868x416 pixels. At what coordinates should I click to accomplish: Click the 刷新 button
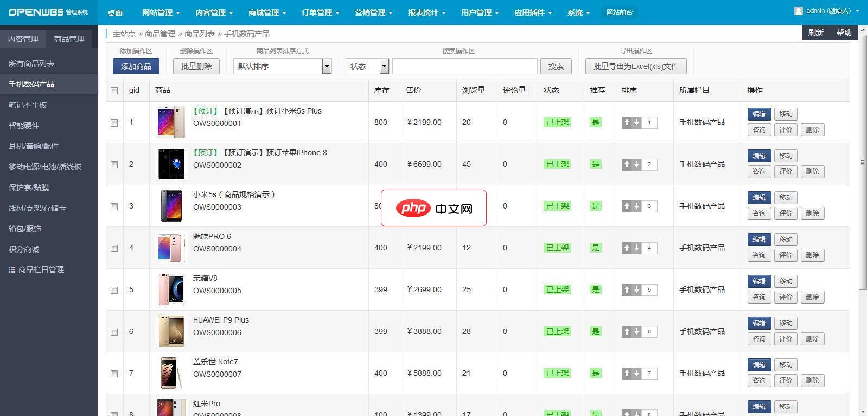(x=815, y=33)
